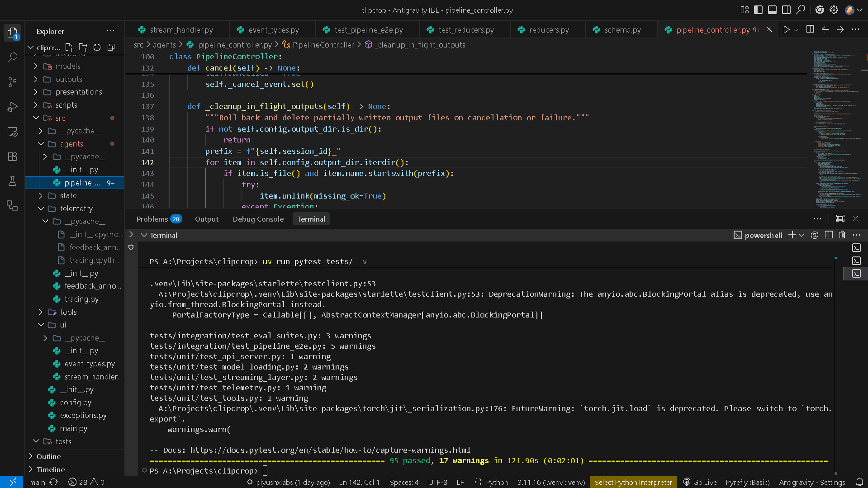Open the Search view in activity bar
The image size is (868, 488).
[13, 57]
